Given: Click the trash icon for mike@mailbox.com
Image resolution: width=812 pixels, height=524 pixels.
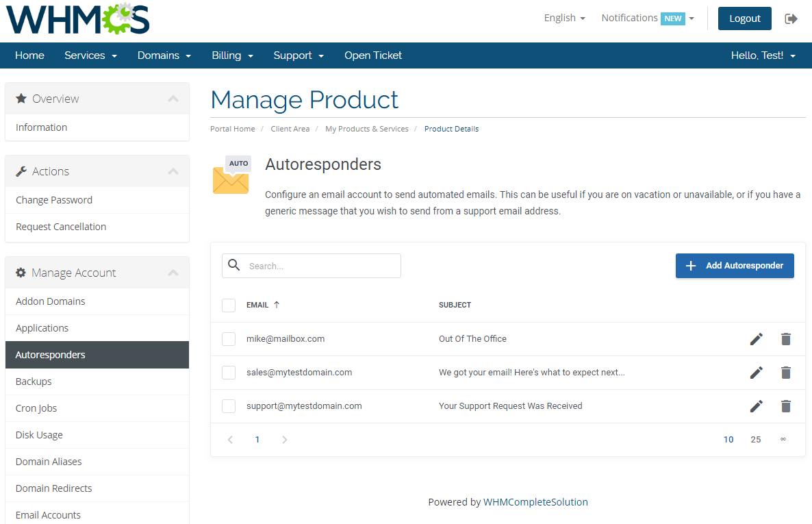Looking at the screenshot, I should pyautogui.click(x=785, y=338).
